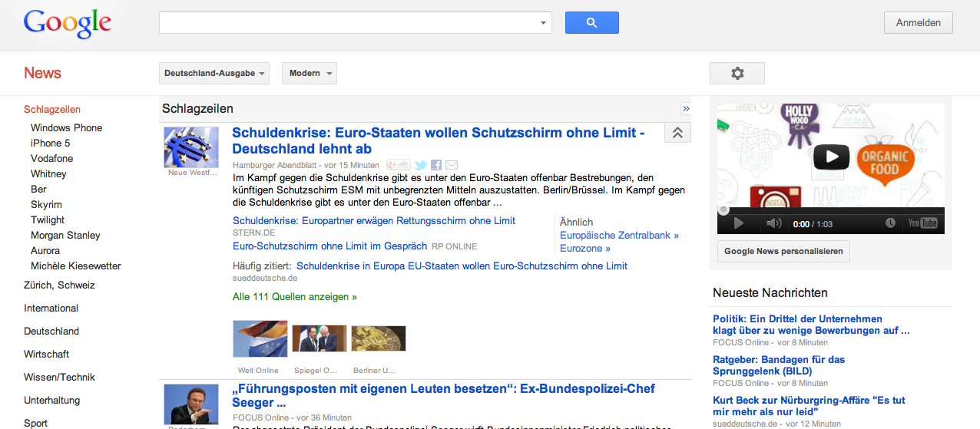Open the Windows Phone topic
The height and width of the screenshot is (429, 980).
click(66, 128)
